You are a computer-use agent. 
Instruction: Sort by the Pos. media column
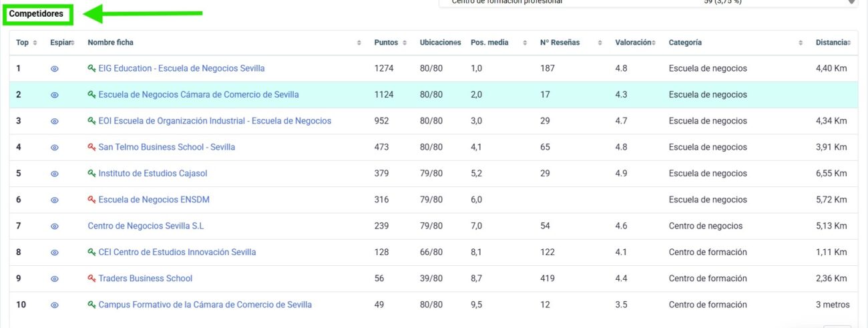coord(499,42)
